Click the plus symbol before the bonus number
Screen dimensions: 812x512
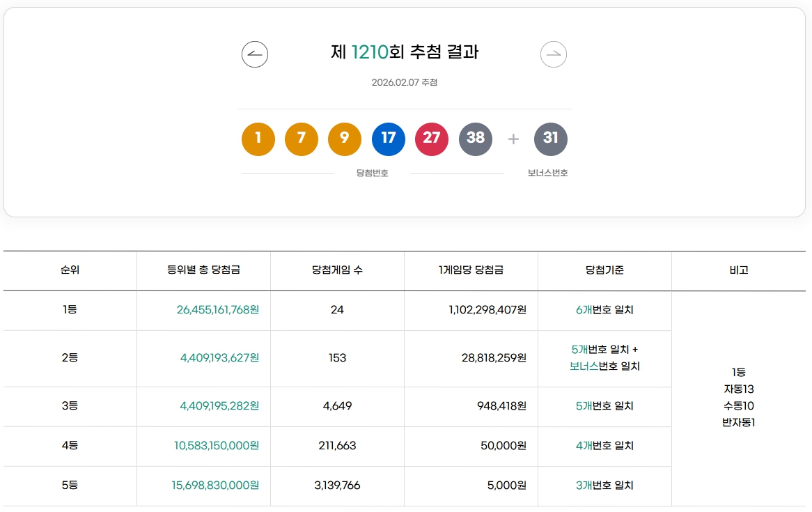(513, 139)
